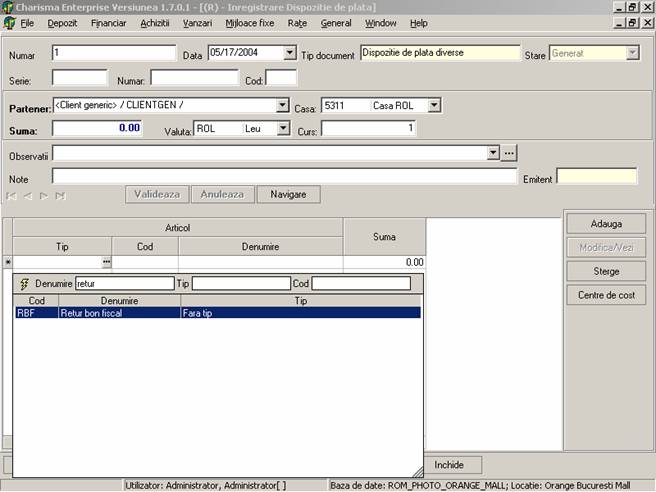Screen dimensions: 656x492
Task: Click the Note text field
Action: 284,176
